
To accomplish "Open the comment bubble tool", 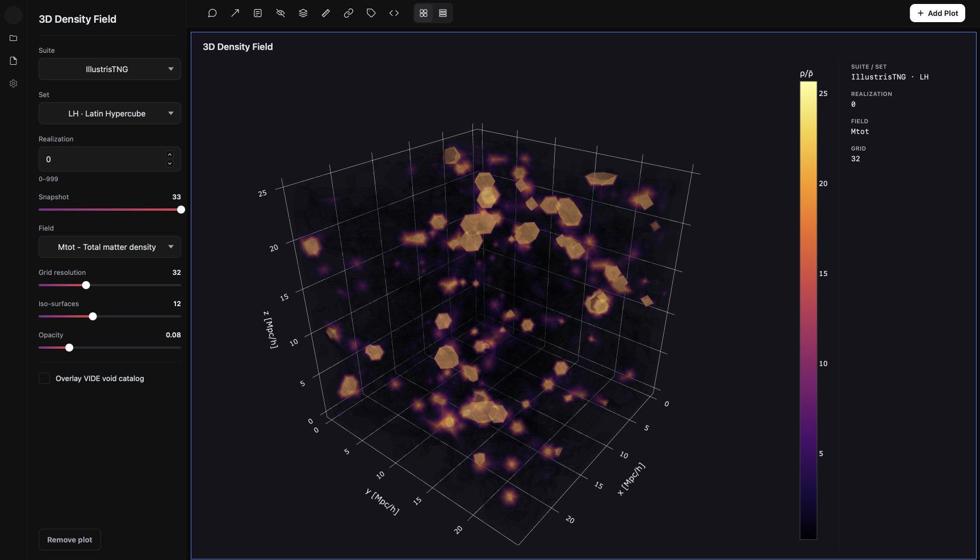I will tap(212, 13).
